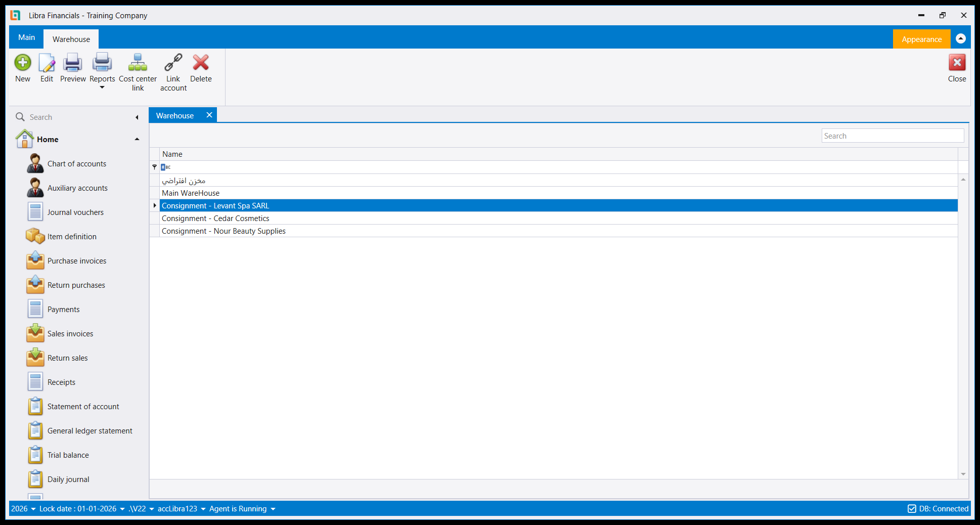Click the grid Search field

pyautogui.click(x=893, y=136)
